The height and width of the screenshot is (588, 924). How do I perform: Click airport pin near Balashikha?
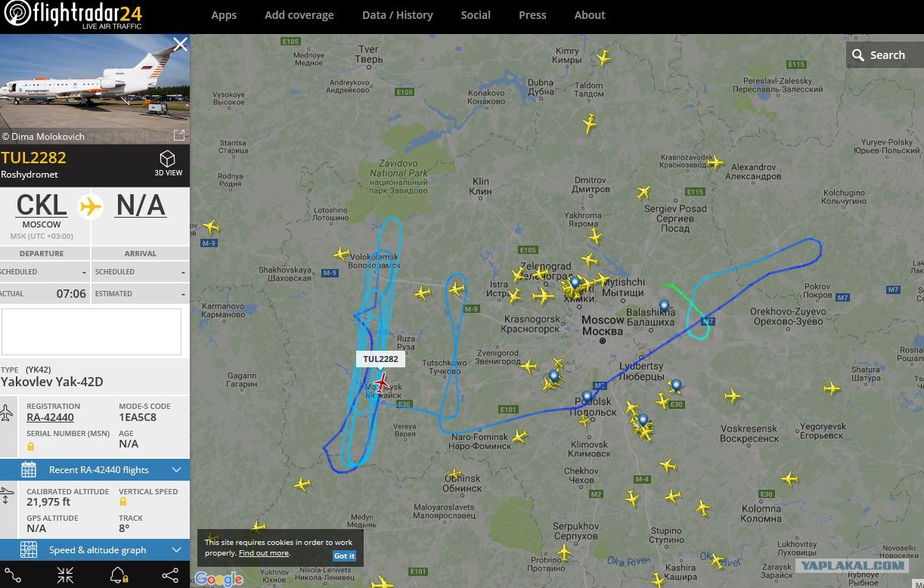tap(664, 306)
